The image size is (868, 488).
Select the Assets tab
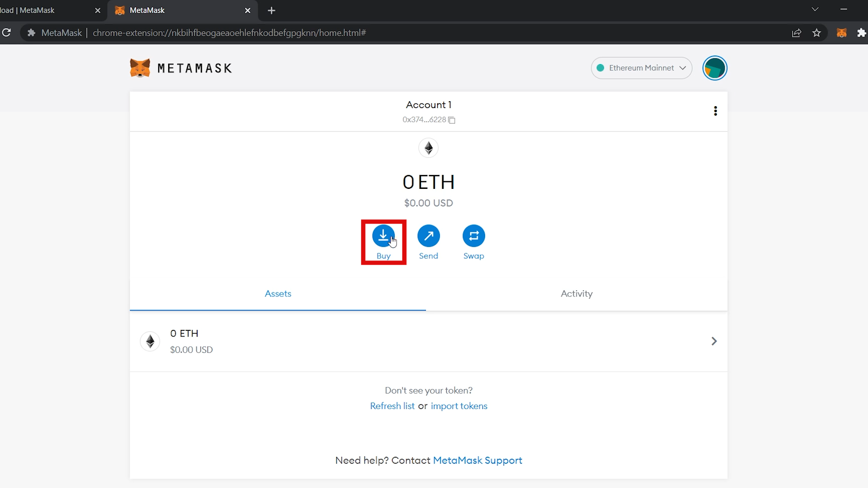(278, 293)
